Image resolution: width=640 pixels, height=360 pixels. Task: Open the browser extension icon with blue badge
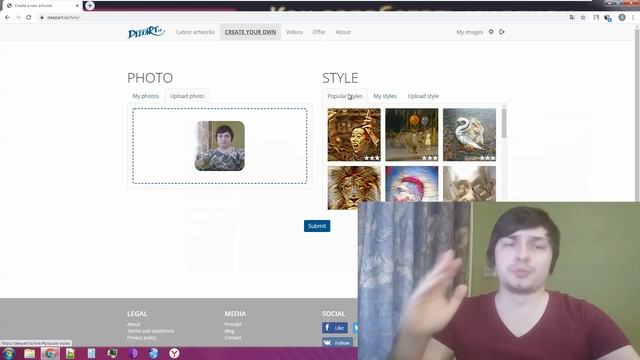point(608,18)
